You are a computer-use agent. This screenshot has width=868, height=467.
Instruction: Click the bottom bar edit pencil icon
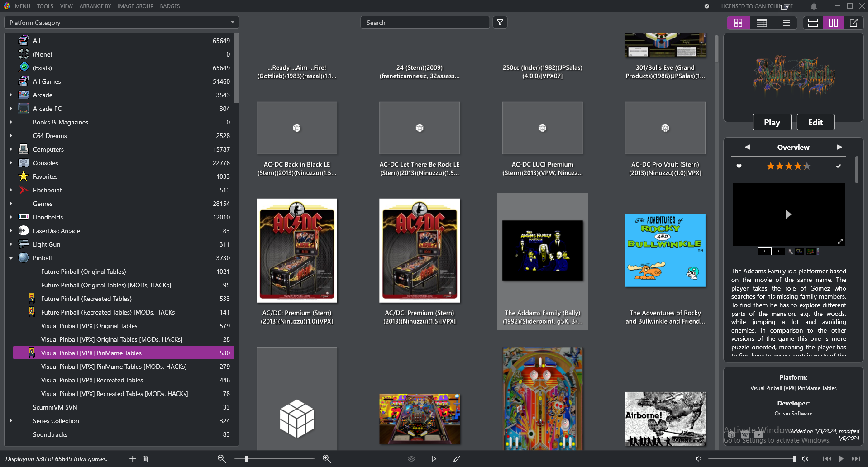point(457,459)
